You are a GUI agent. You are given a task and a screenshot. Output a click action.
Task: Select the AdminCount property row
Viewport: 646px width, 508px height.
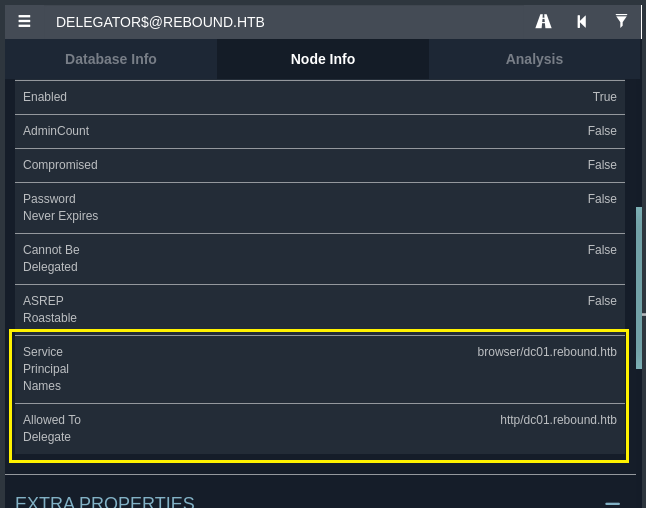point(320,131)
